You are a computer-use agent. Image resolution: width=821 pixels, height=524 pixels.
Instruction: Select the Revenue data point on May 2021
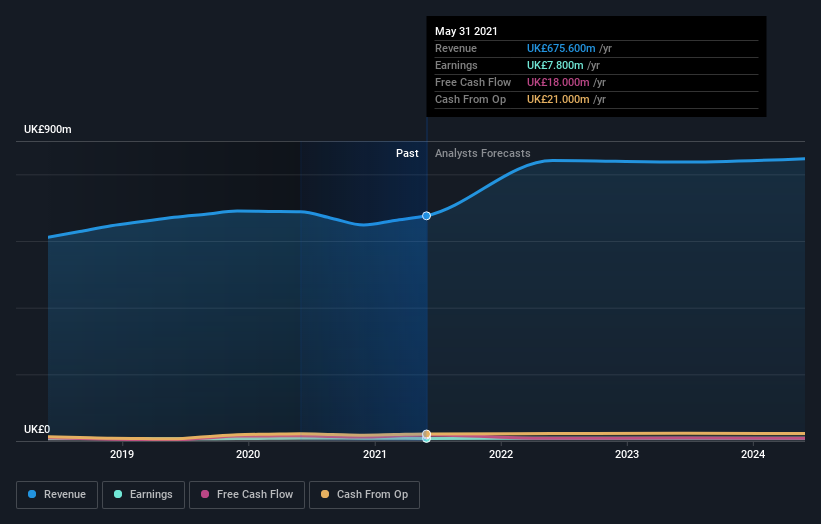(427, 216)
